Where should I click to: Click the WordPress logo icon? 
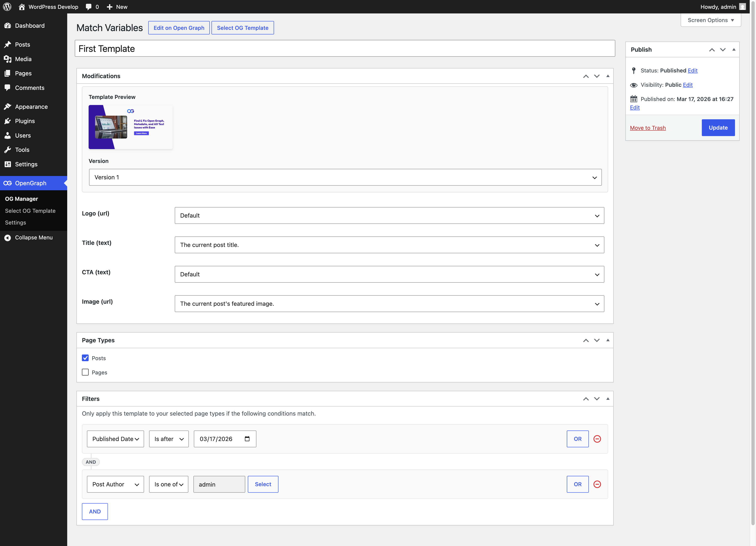[7, 7]
